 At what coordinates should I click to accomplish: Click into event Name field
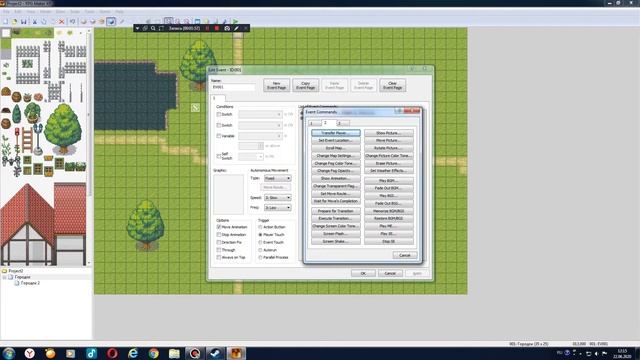[233, 87]
